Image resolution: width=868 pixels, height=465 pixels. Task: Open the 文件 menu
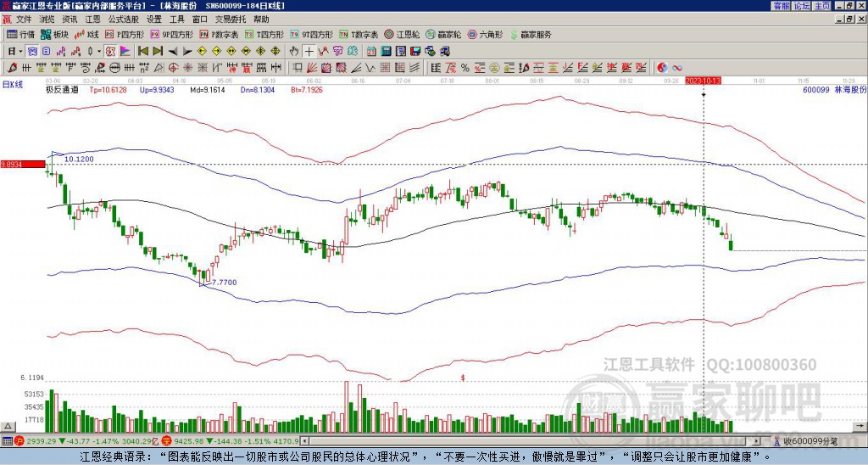point(24,20)
